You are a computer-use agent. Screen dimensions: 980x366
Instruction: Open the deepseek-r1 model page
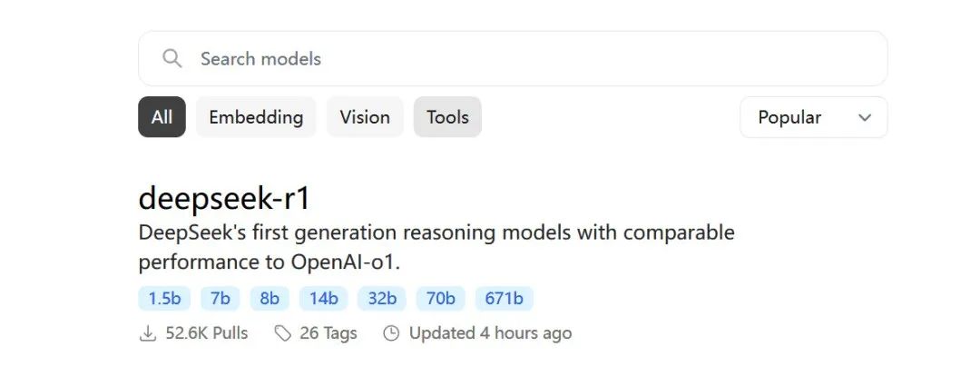[x=224, y=198]
